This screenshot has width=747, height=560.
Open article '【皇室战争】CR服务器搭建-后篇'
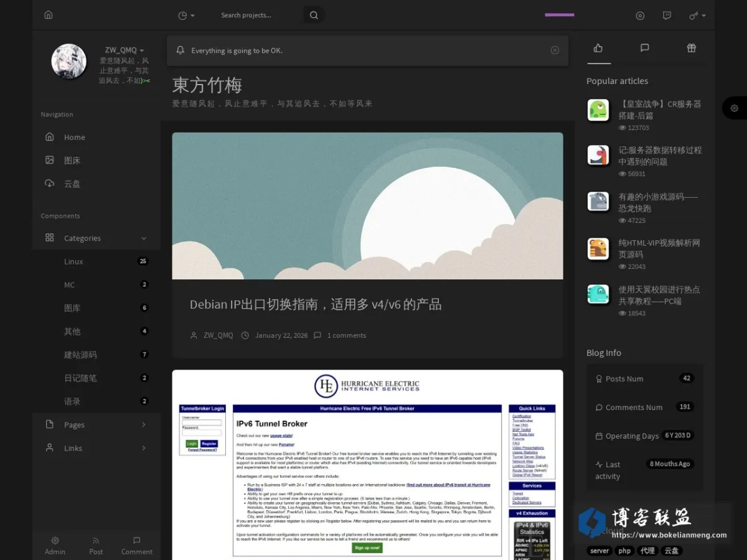(x=660, y=110)
